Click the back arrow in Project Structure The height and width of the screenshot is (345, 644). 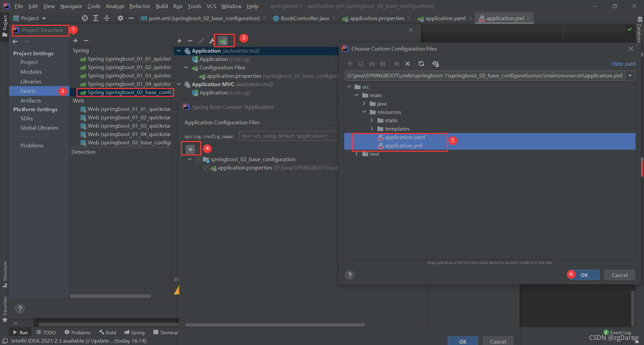tap(15, 42)
